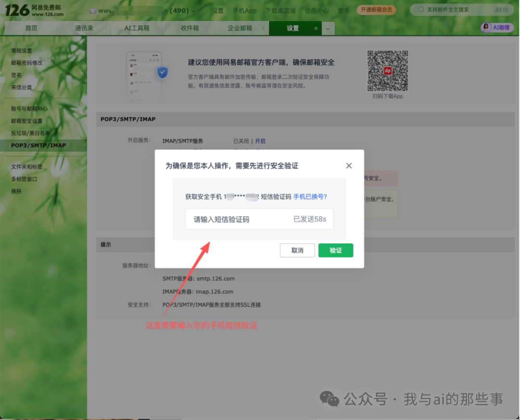
Task: Close the 企业邮箱 tab
Action: pos(263,28)
